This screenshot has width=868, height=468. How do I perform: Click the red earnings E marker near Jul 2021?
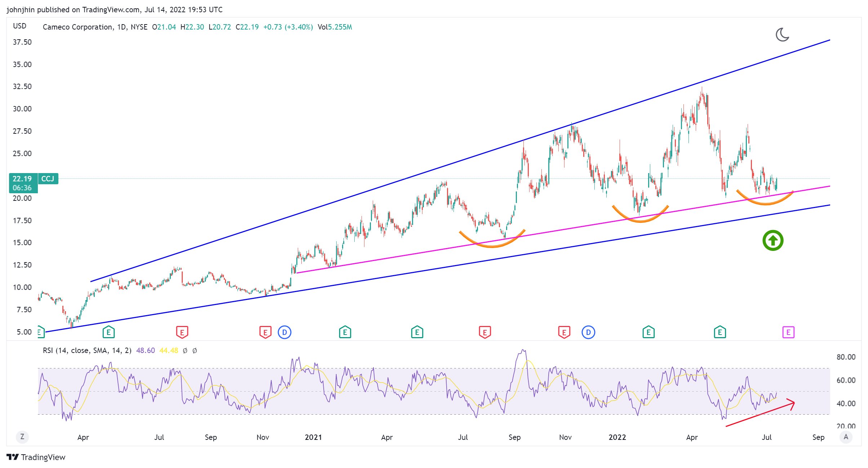[485, 332]
